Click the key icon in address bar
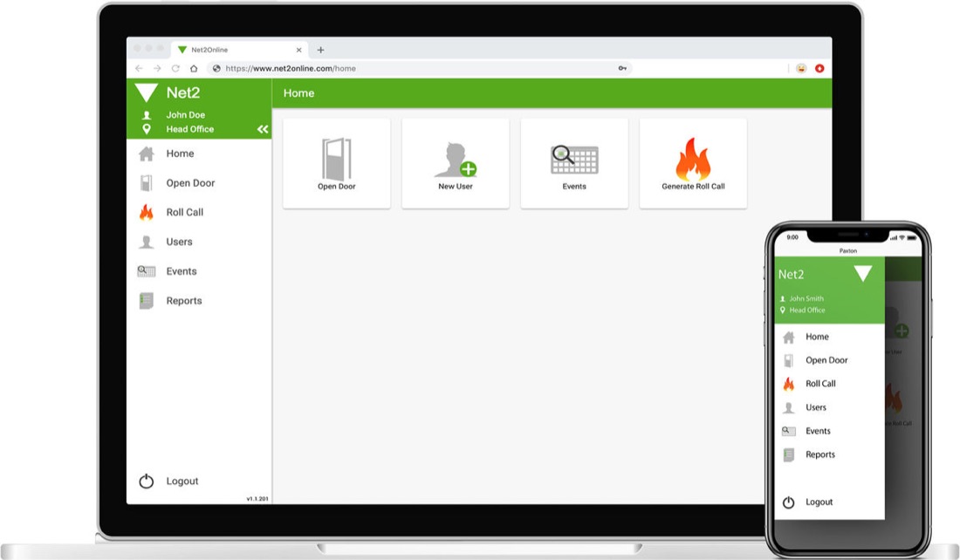960x560 pixels. click(x=622, y=69)
